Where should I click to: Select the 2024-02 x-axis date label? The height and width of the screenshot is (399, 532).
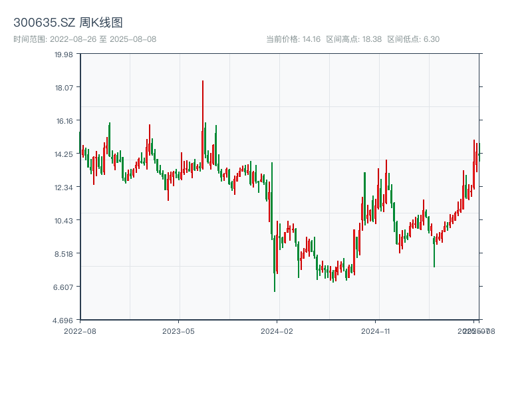[x=277, y=331]
